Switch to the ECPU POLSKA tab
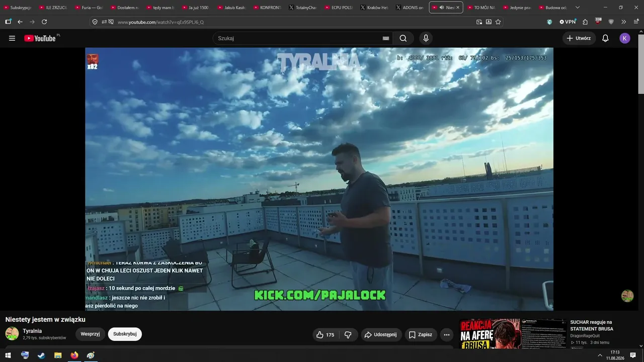This screenshot has height=362, width=644. coord(339,8)
